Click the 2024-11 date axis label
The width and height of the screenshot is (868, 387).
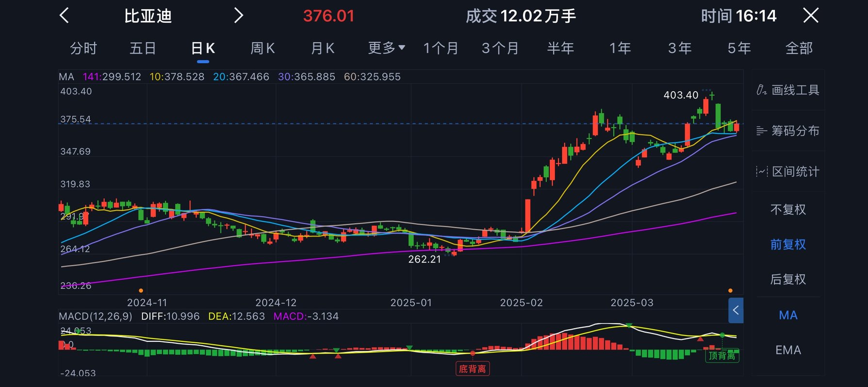pos(147,303)
